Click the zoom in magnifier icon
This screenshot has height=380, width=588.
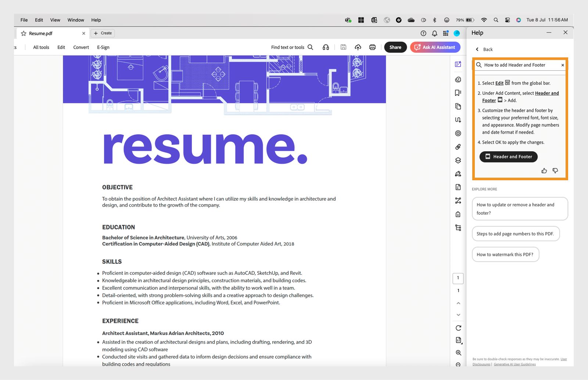458,352
